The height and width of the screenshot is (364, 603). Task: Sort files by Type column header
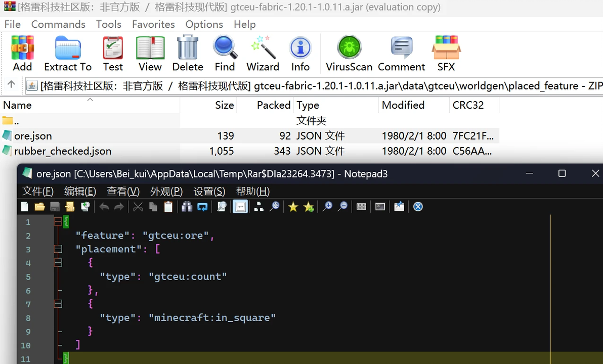(x=336, y=105)
